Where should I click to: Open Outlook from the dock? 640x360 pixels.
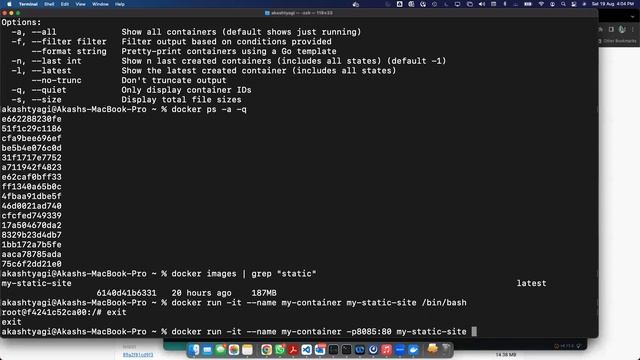(320, 350)
